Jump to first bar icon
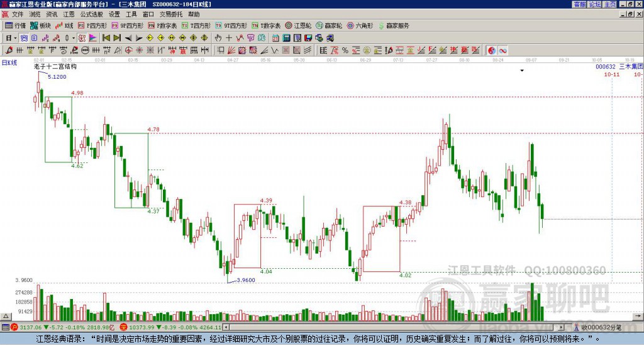The width and height of the screenshot is (644, 345). (106, 38)
